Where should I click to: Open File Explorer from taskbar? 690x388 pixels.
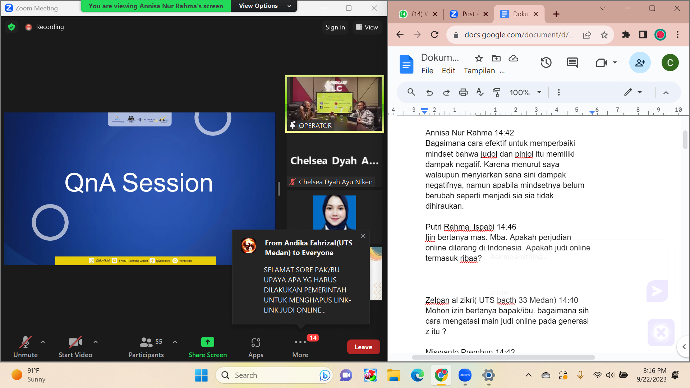(393, 375)
